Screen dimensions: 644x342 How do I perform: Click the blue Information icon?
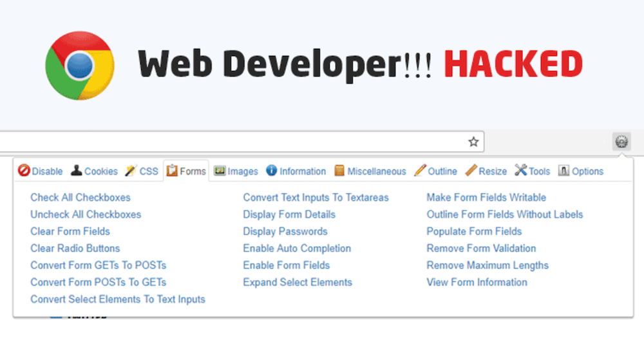pos(272,171)
